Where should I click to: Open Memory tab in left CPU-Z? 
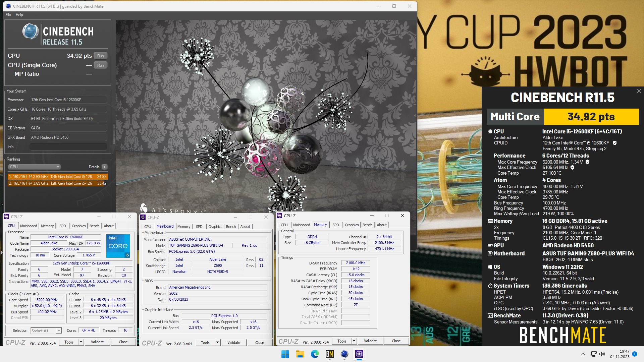[x=47, y=226]
